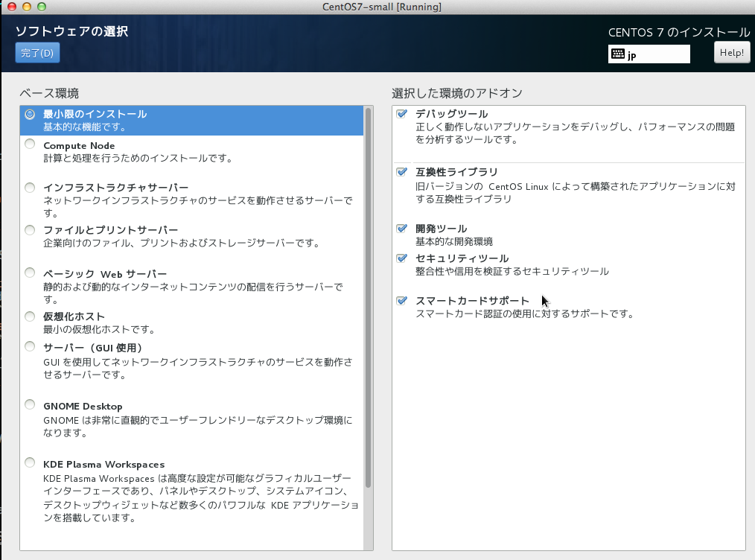Click the green zoom button in title bar
The width and height of the screenshot is (755, 560).
41,7
